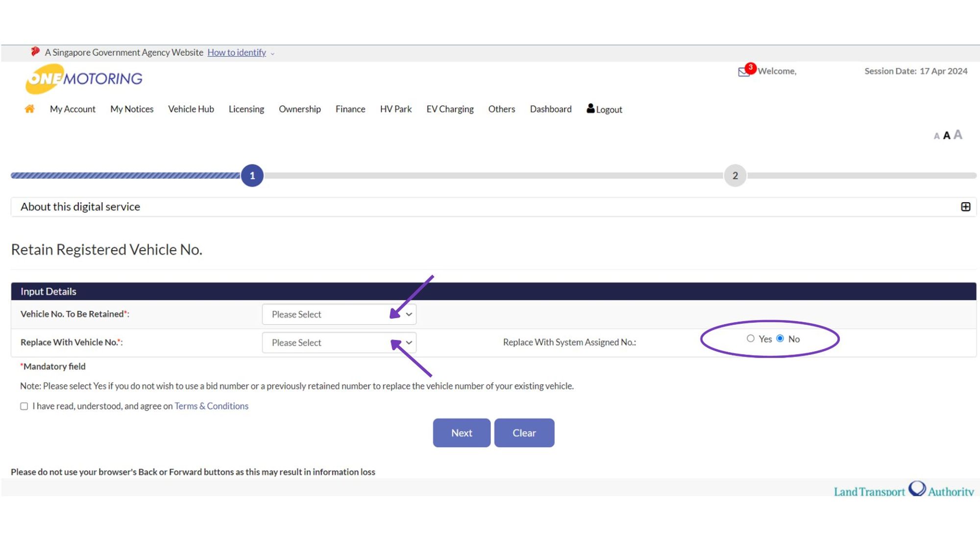
Task: Open the Replace With Vehicle No. dropdown
Action: [x=339, y=342]
